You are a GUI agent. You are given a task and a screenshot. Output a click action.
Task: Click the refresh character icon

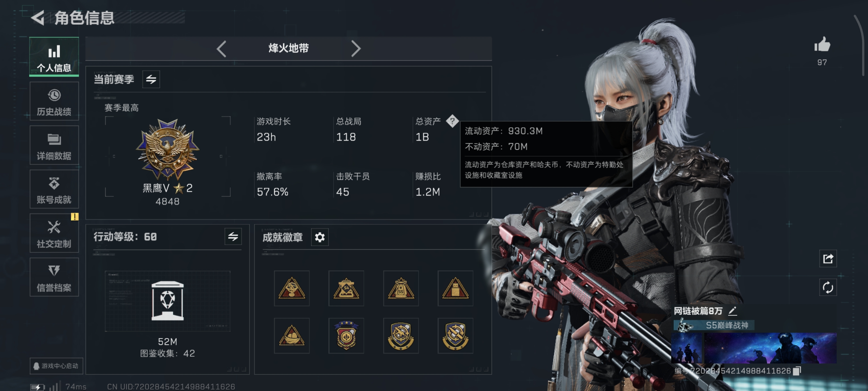click(828, 287)
